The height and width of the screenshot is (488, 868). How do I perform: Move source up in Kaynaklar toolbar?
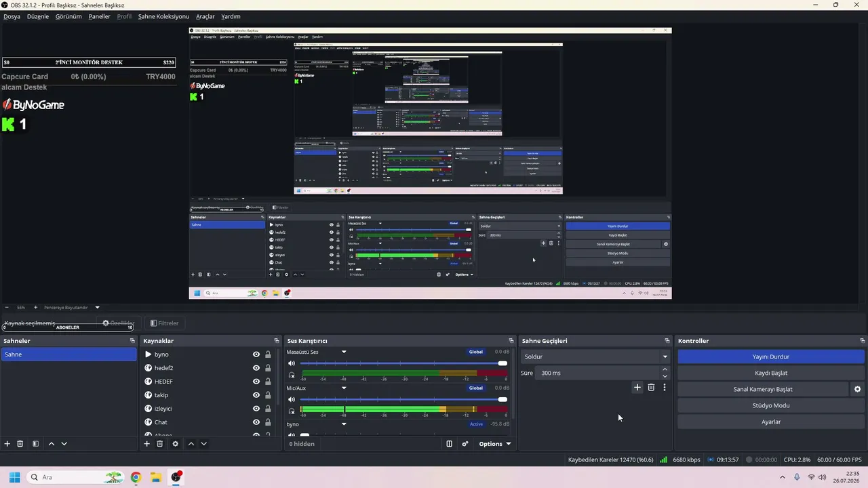click(191, 444)
